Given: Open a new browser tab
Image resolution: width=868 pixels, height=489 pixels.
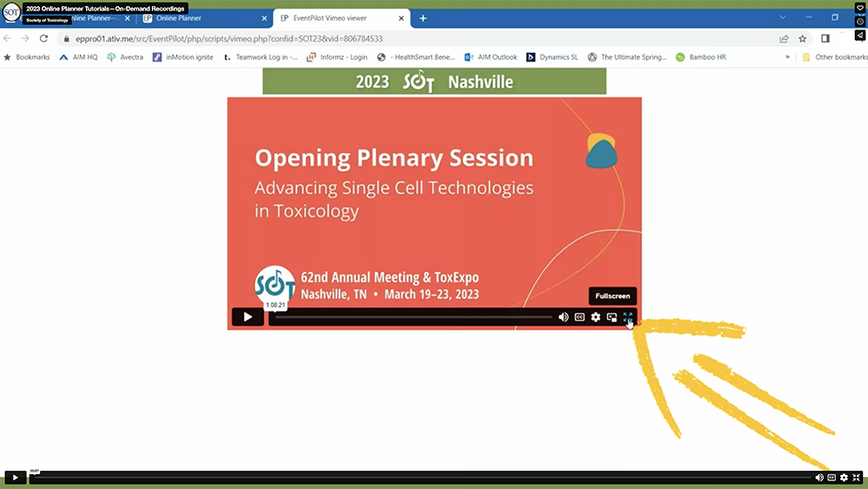Looking at the screenshot, I should [423, 18].
